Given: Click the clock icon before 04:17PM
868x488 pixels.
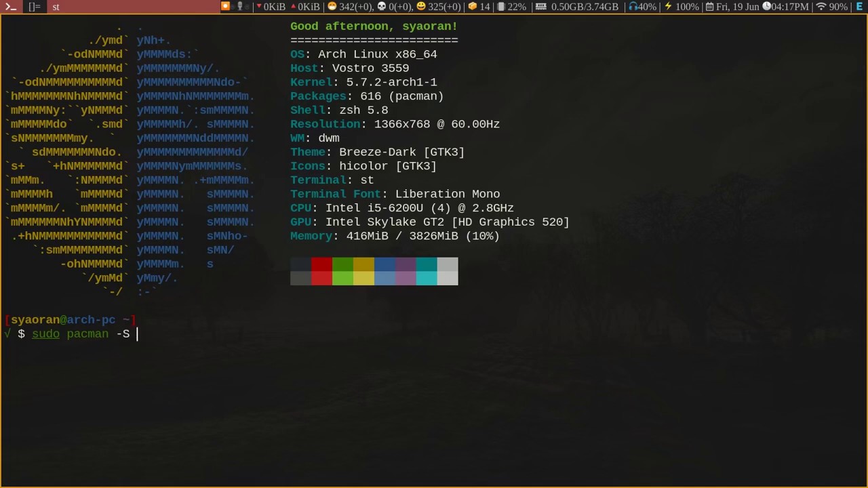Looking at the screenshot, I should [766, 7].
